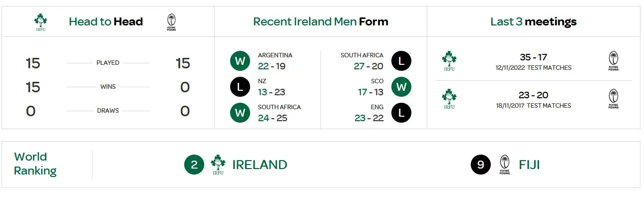Select the IRELAND team name in rankings
644x197 pixels.
260,165
